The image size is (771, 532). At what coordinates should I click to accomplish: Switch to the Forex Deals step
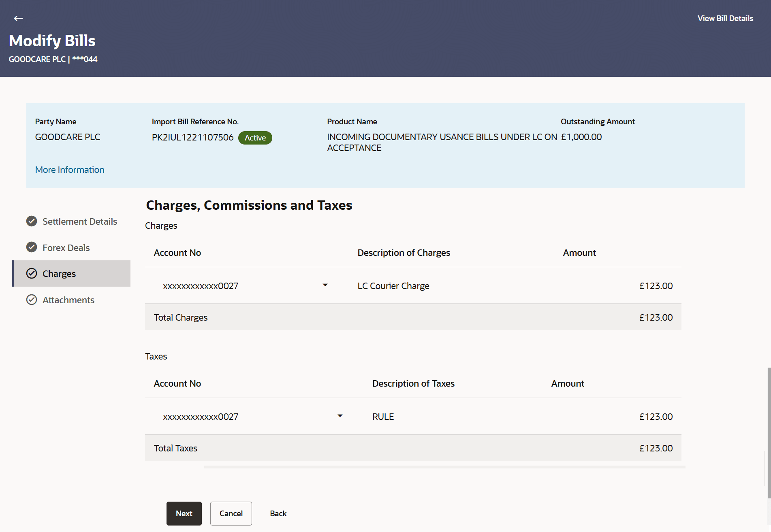pos(66,247)
